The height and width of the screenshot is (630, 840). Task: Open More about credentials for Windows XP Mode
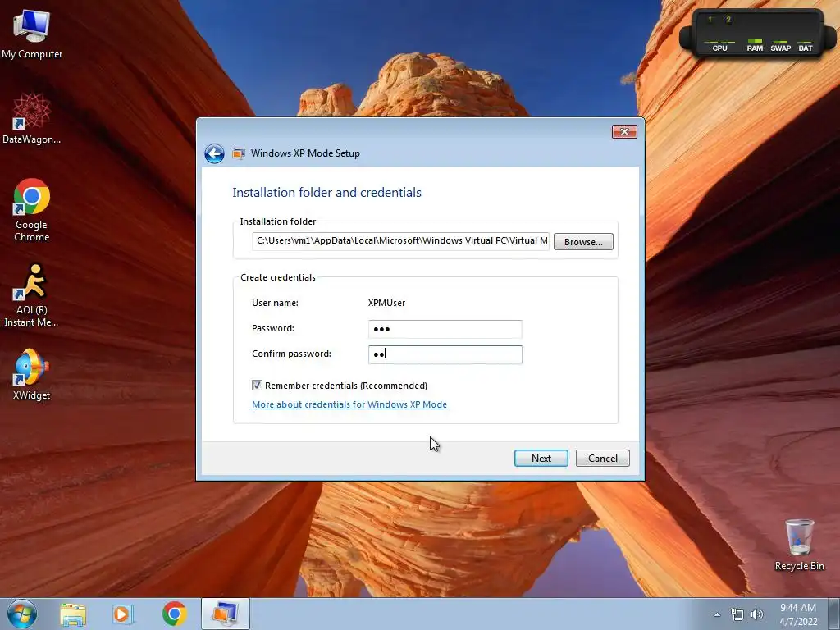(x=349, y=404)
